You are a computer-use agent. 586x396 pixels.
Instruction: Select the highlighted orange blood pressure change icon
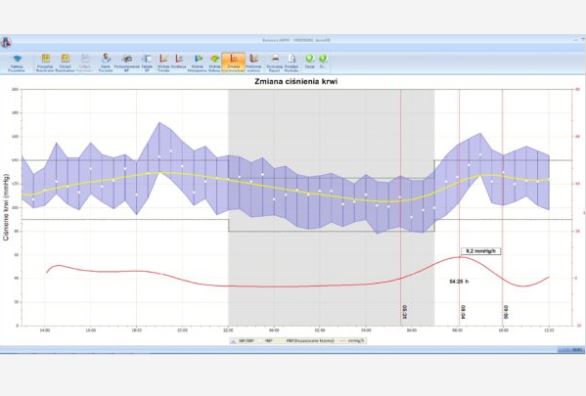[234, 62]
